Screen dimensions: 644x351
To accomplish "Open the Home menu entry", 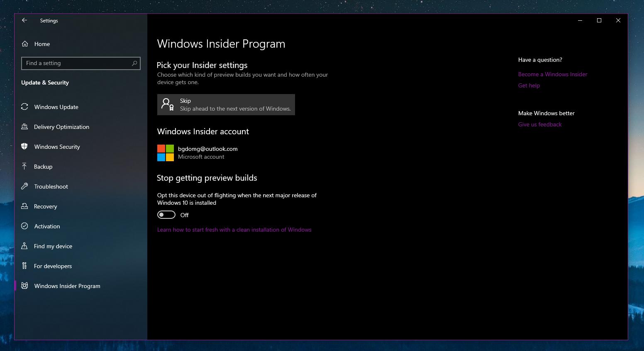I will (41, 44).
